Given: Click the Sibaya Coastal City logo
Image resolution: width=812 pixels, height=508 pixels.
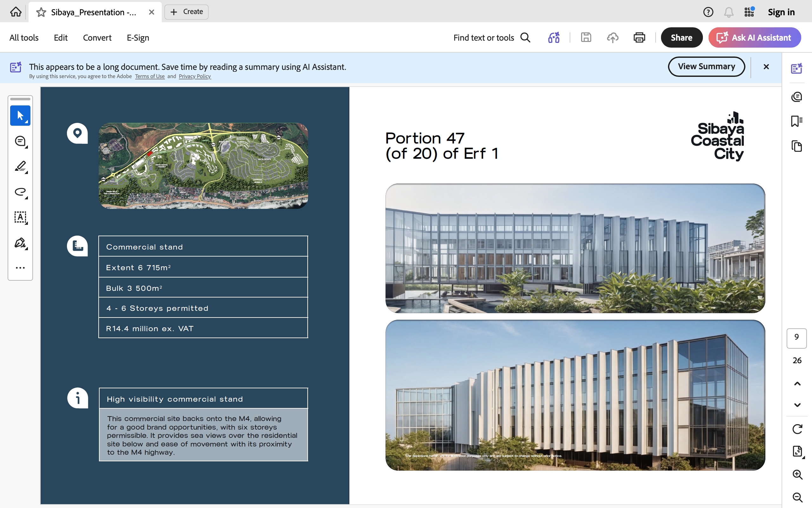Looking at the screenshot, I should 717,137.
